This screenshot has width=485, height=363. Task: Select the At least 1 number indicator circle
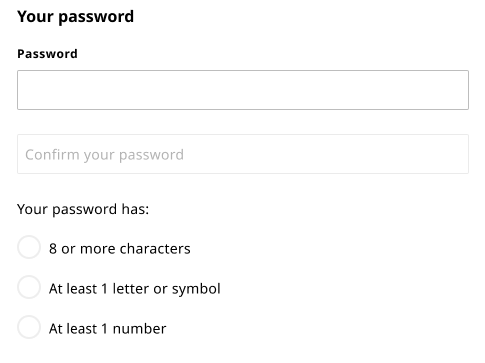point(29,327)
